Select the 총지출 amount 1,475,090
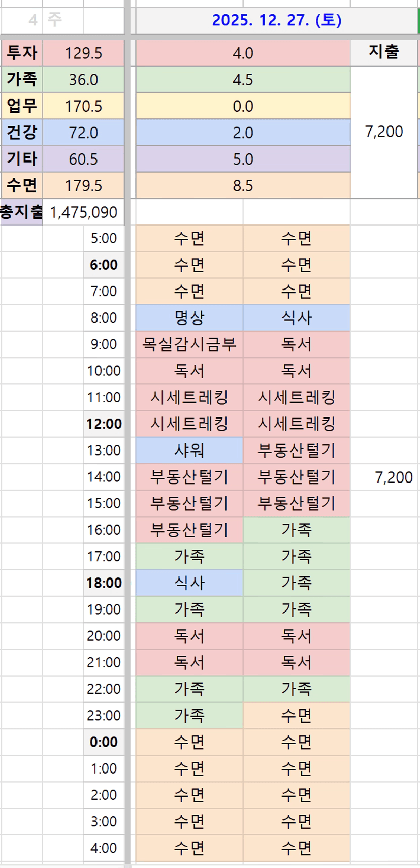This screenshot has height=868, width=420. point(83,212)
